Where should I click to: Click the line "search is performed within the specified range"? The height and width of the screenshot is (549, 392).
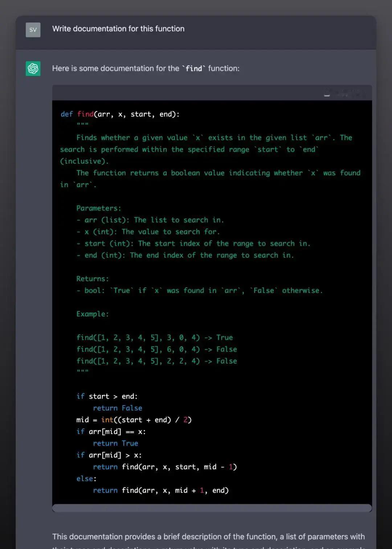[189, 149]
